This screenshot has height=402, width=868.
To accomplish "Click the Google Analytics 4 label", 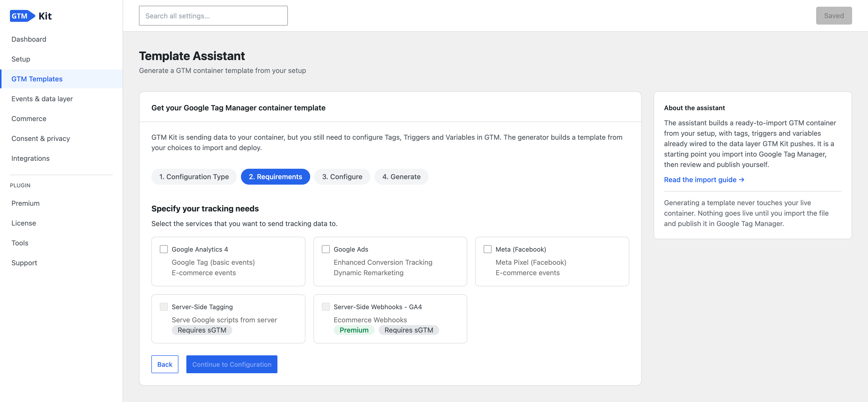I will pos(200,249).
